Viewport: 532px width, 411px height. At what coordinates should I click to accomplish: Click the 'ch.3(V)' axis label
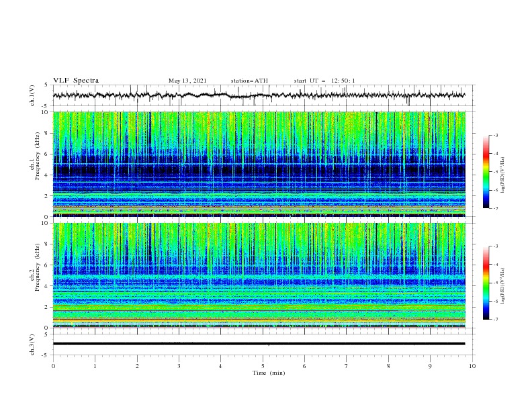[x=32, y=345]
